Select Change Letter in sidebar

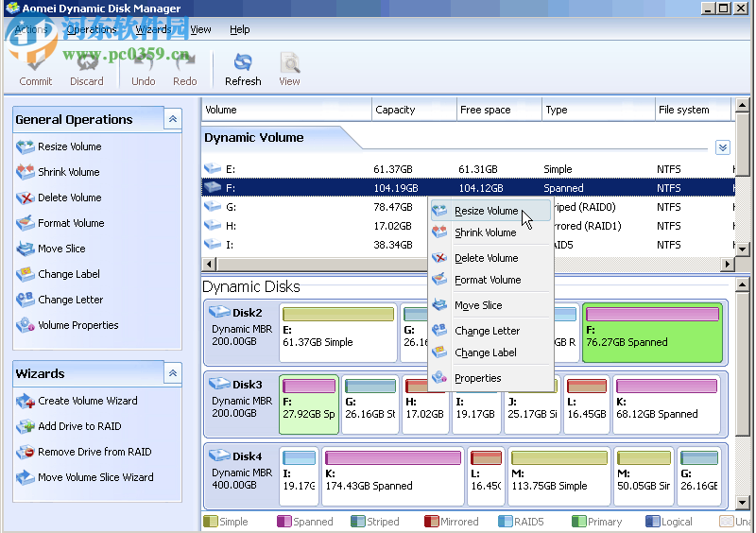tap(60, 300)
